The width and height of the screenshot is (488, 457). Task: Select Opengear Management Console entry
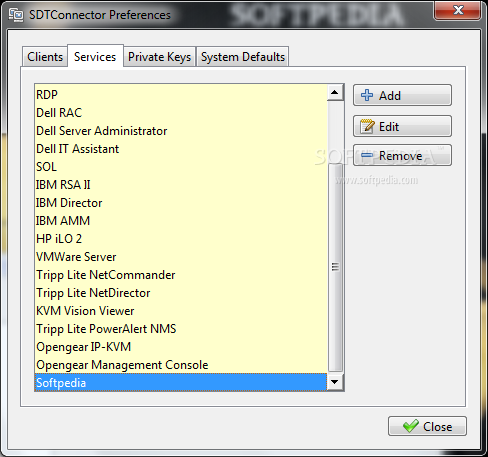pyautogui.click(x=181, y=365)
